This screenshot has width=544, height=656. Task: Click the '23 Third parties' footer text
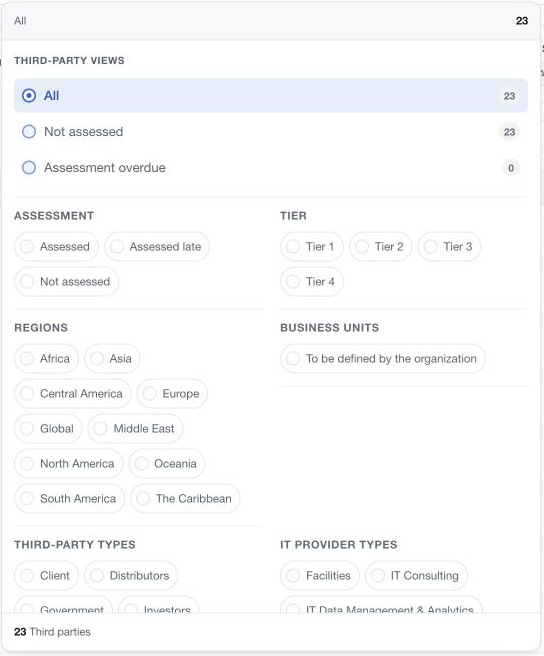pyautogui.click(x=52, y=632)
